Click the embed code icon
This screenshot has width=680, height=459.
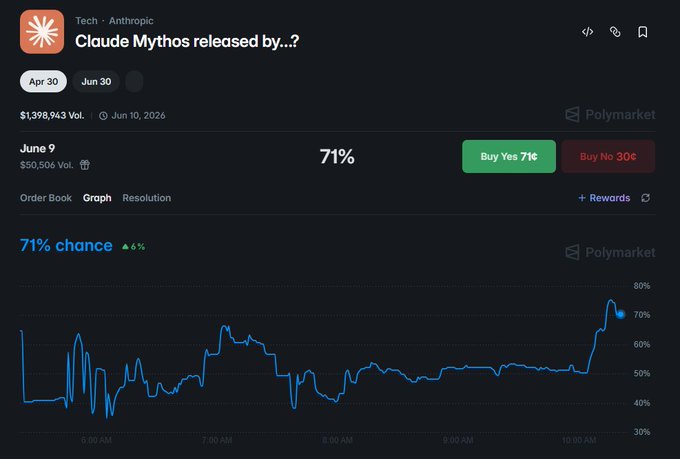point(588,32)
